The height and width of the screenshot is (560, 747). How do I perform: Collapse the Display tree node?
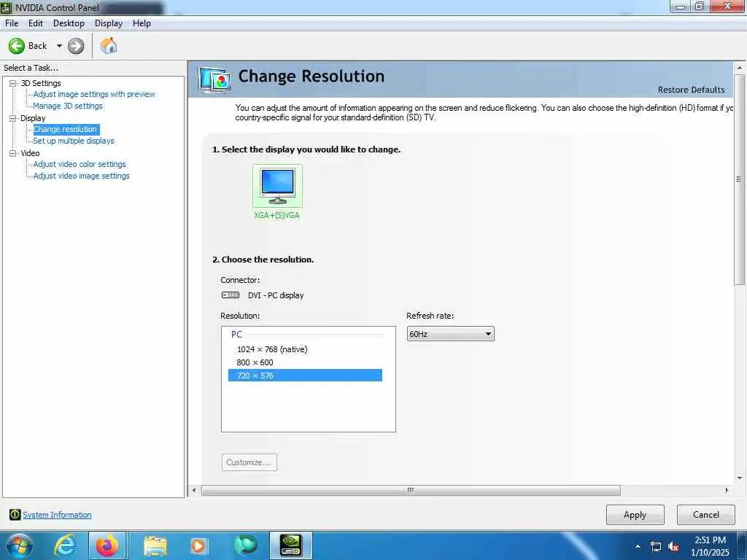(x=13, y=118)
